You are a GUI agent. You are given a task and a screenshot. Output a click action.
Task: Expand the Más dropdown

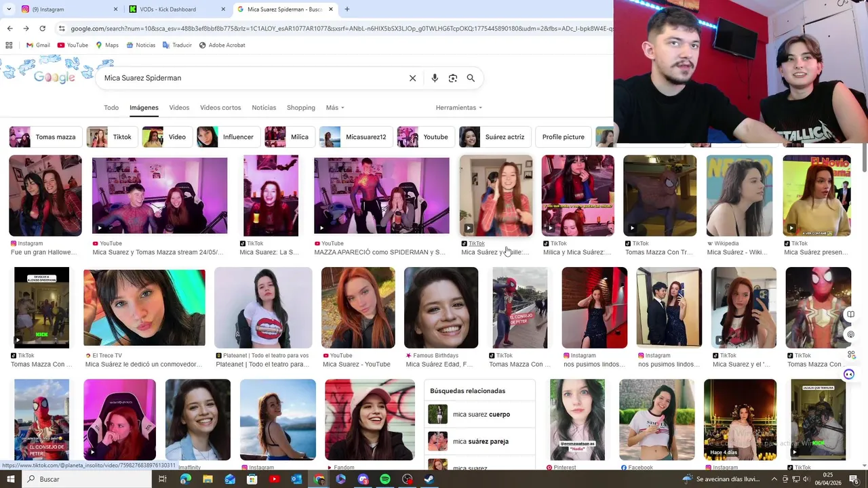click(335, 108)
